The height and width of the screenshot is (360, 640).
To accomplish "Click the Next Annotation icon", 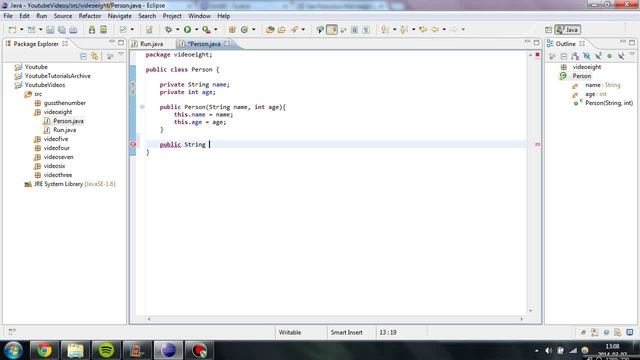I will 384,29.
